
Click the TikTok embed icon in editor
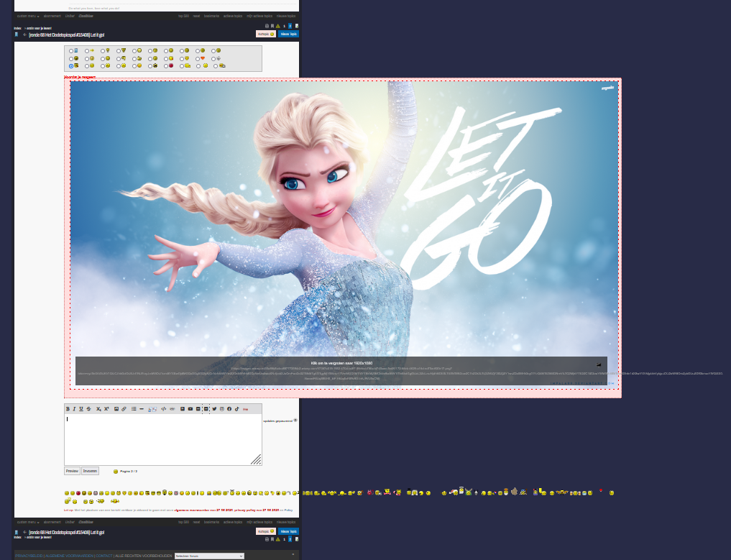click(x=236, y=409)
